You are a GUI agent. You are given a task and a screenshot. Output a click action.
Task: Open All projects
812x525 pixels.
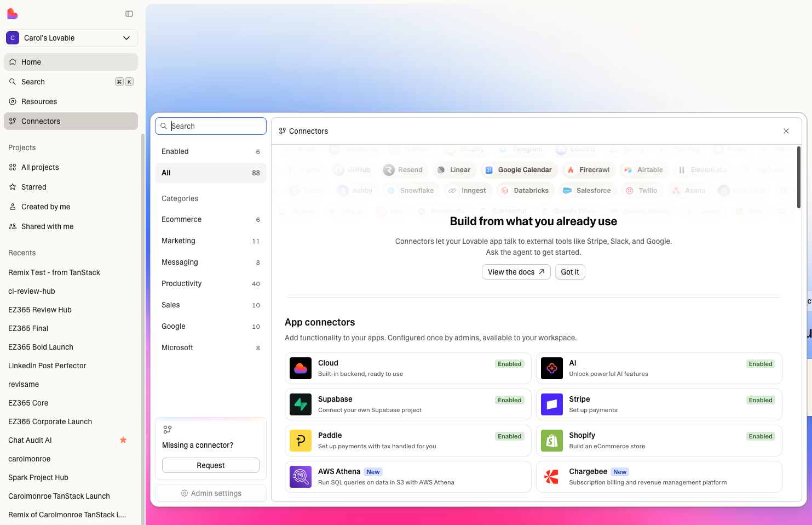[x=71, y=167]
